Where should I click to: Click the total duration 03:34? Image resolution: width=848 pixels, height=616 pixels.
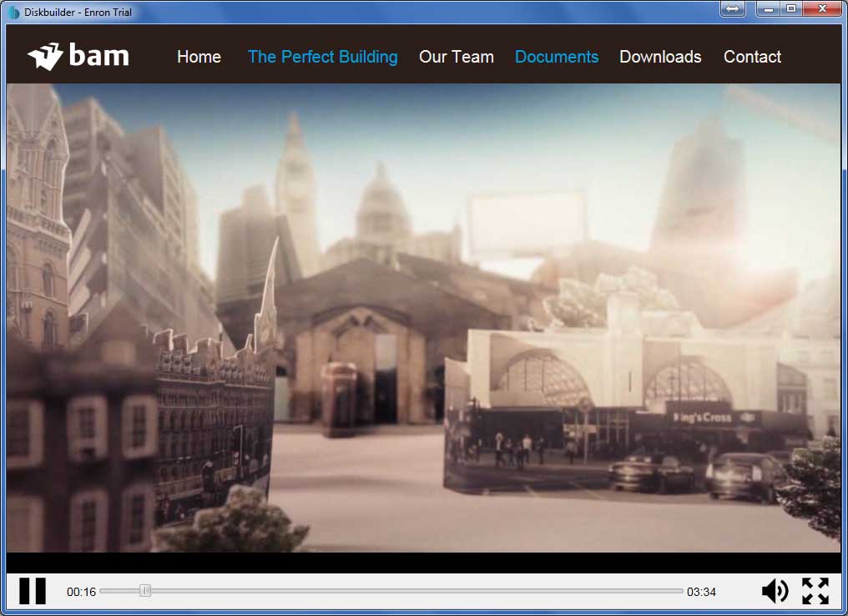tap(701, 592)
